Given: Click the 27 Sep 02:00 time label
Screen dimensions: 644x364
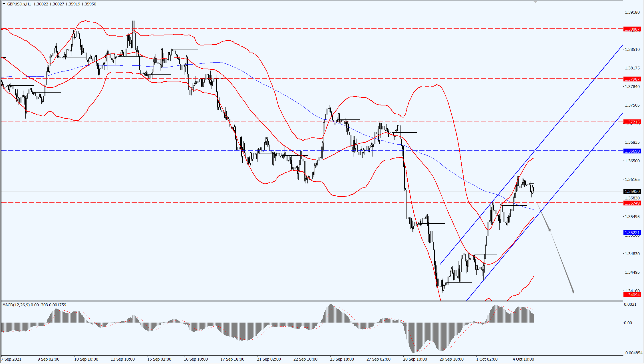Looking at the screenshot, I should pos(379,359).
